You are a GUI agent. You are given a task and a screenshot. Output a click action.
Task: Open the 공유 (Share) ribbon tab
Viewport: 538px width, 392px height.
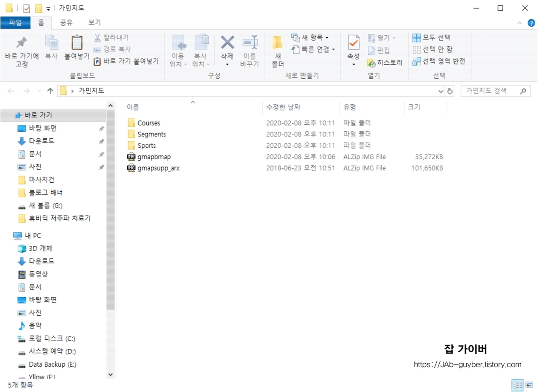[65, 22]
